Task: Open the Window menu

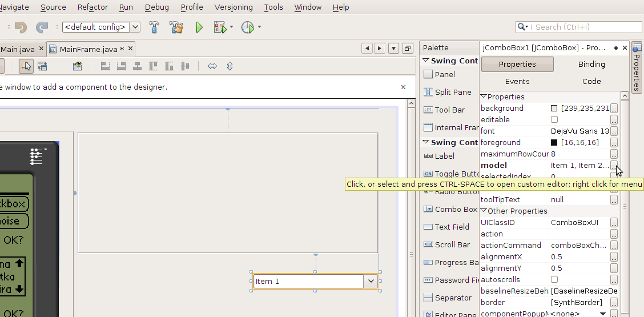Action: click(308, 7)
